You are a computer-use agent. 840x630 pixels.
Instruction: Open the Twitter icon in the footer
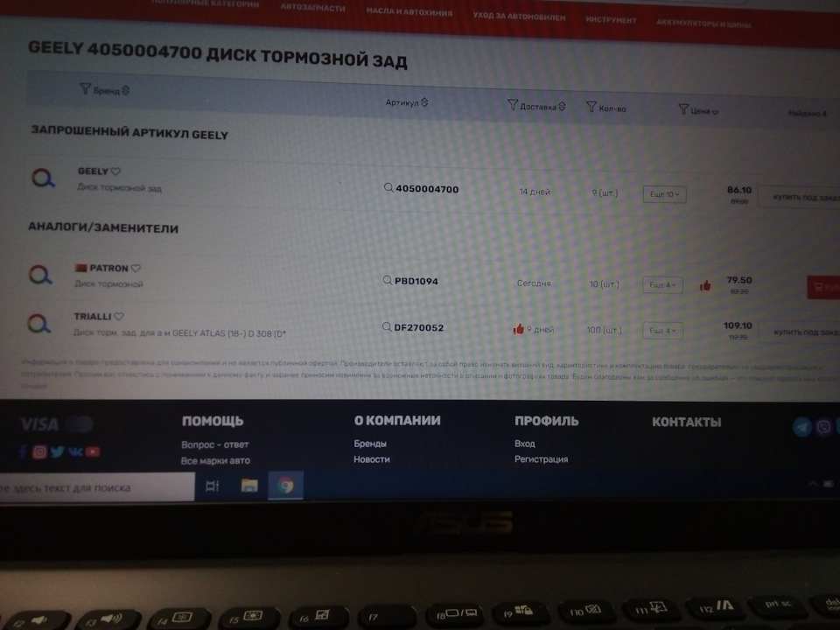click(x=57, y=451)
